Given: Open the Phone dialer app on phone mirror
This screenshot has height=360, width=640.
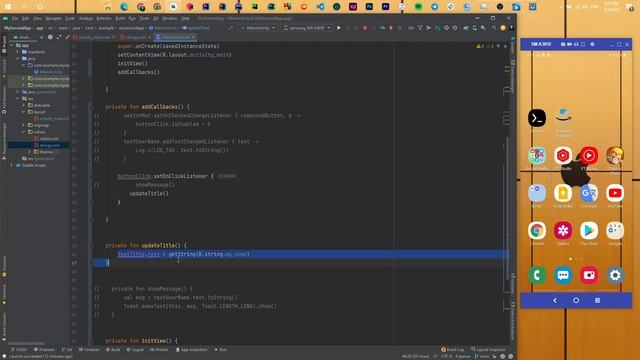Looking at the screenshot, I should click(x=537, y=276).
